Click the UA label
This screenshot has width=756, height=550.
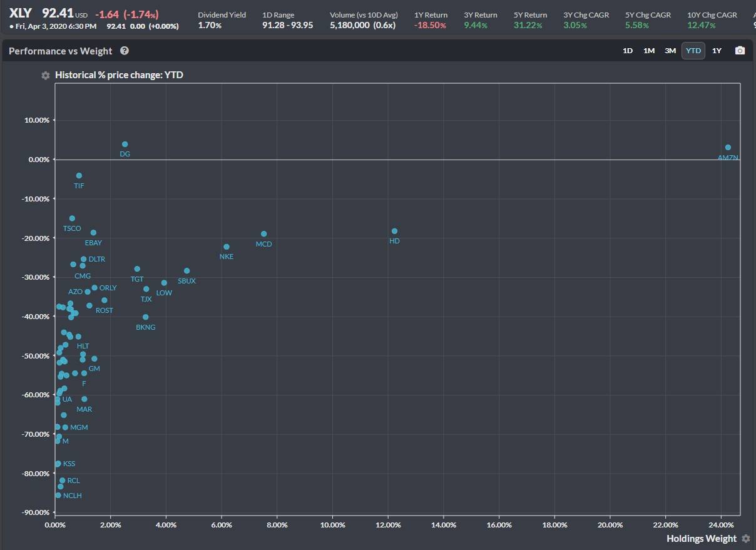[x=67, y=399]
